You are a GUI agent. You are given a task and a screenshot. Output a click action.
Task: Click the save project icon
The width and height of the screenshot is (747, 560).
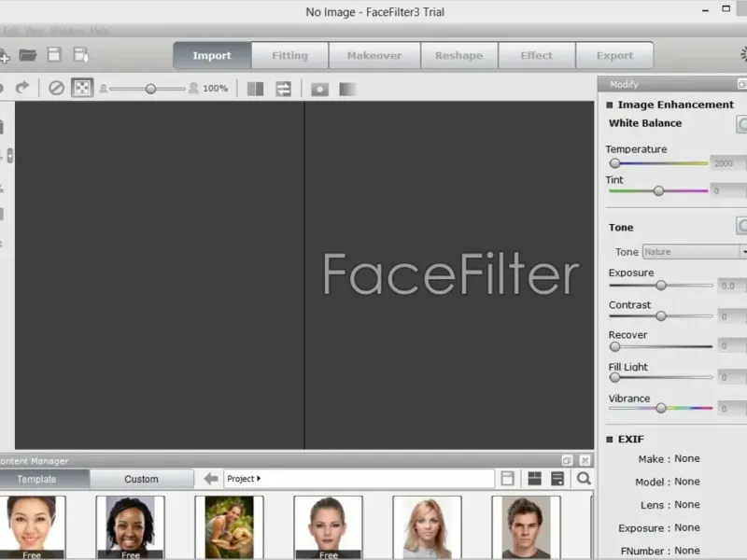point(54,55)
